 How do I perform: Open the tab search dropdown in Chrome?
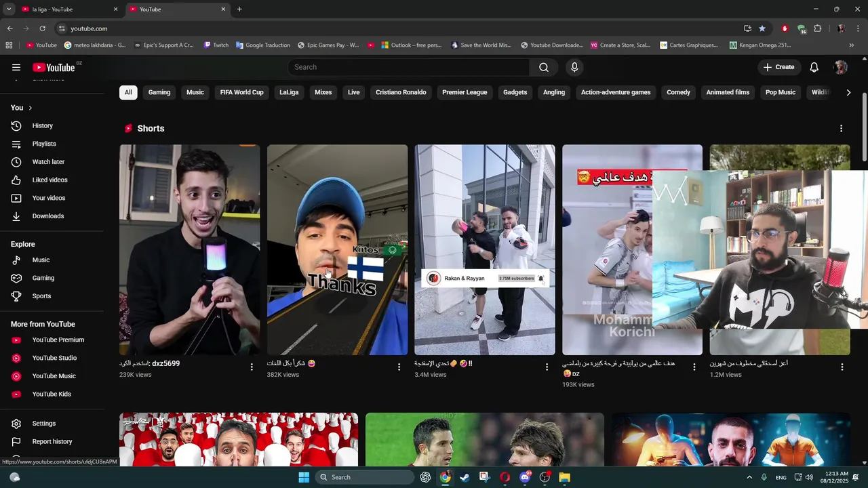(x=9, y=9)
